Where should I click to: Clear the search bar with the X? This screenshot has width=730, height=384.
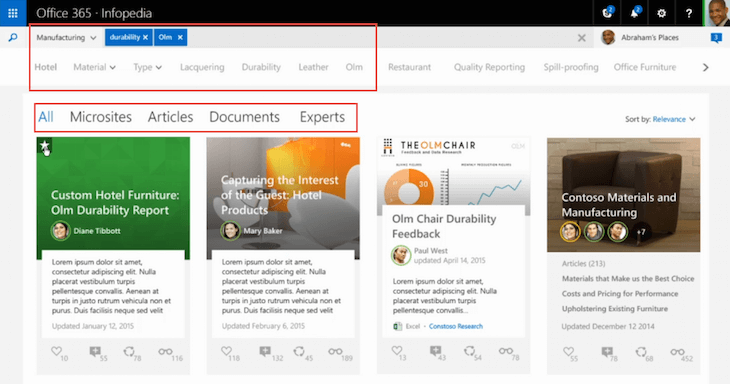[581, 38]
